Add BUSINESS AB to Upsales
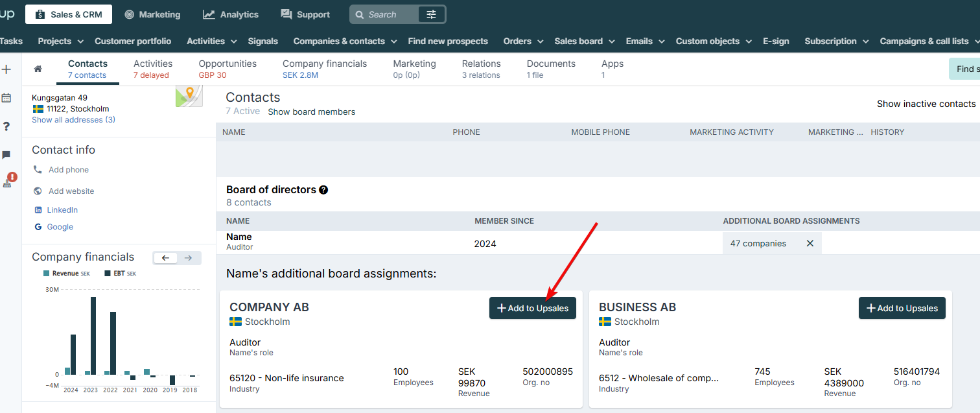The image size is (980, 413). [x=902, y=308]
